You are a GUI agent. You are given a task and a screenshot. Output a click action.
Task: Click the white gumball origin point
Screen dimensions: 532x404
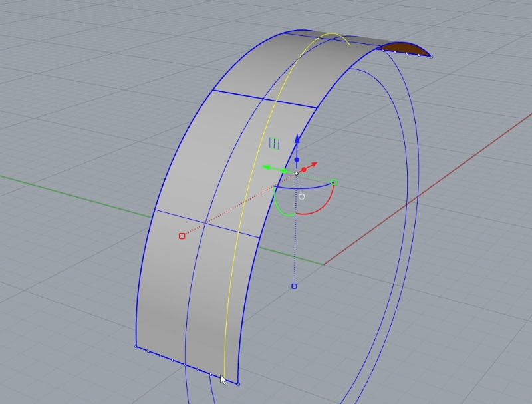(297, 174)
